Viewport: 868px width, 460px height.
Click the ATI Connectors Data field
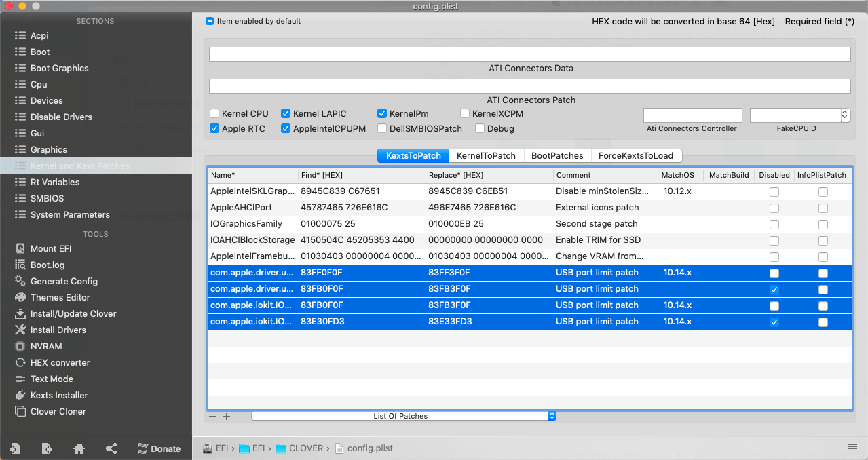point(529,54)
